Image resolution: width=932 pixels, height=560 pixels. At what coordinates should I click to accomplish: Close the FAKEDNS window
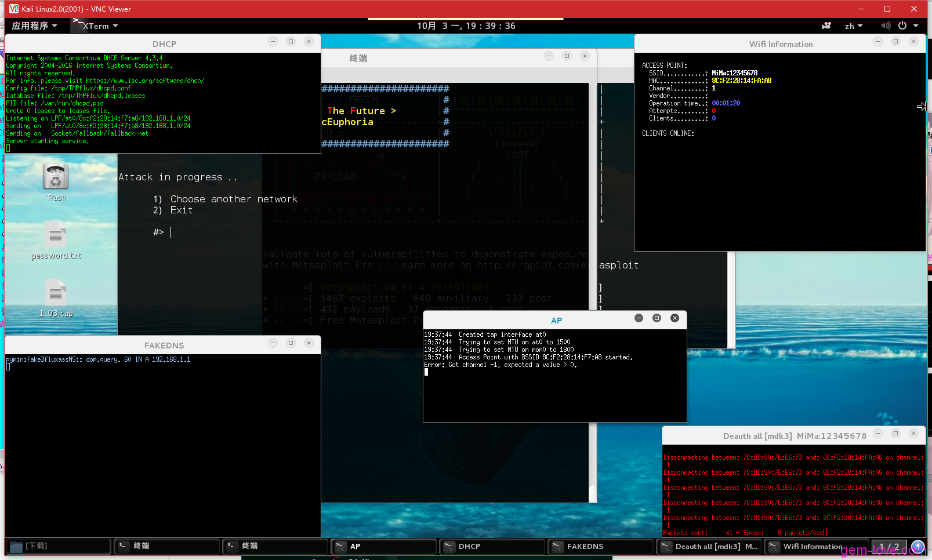coord(309,343)
